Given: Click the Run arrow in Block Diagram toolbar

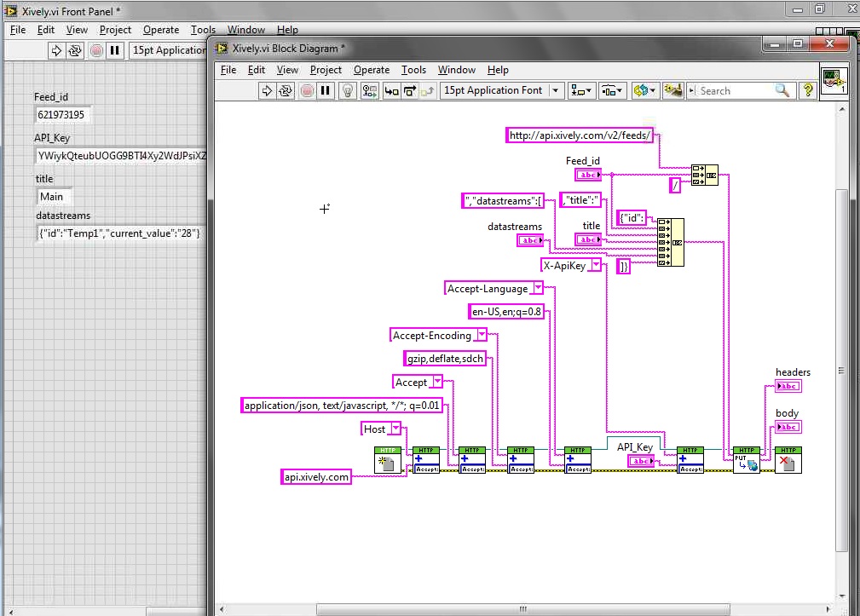Looking at the screenshot, I should (267, 91).
